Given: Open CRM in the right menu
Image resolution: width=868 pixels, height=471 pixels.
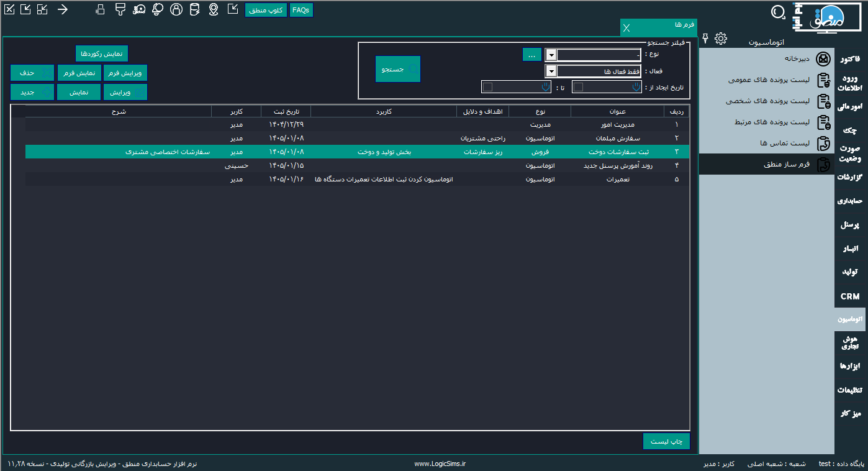Looking at the screenshot, I should [849, 296].
